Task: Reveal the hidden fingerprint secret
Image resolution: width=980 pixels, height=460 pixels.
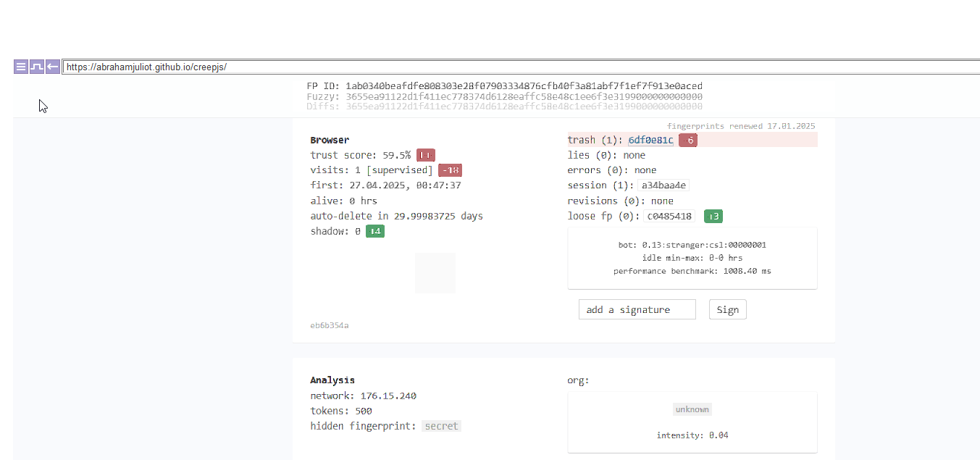Action: pos(441,426)
